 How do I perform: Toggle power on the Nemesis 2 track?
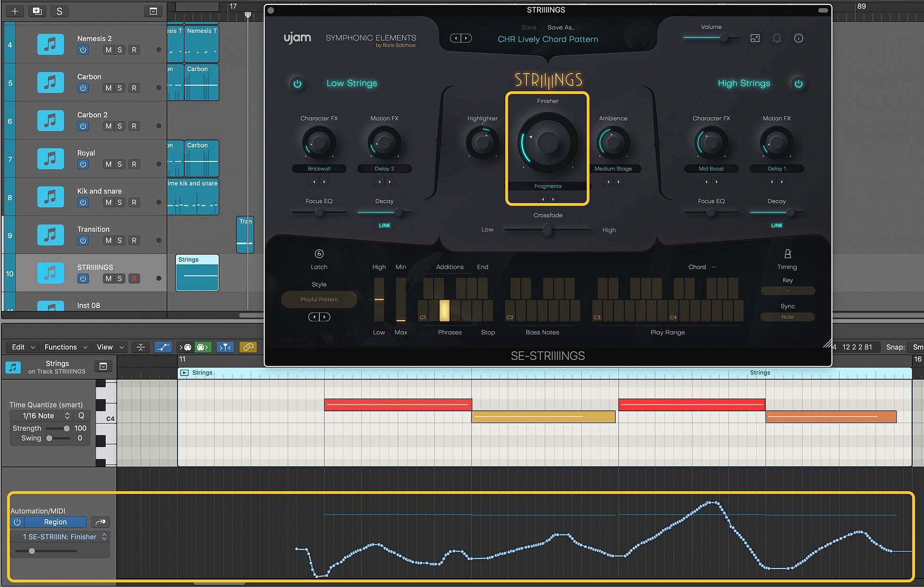(83, 50)
